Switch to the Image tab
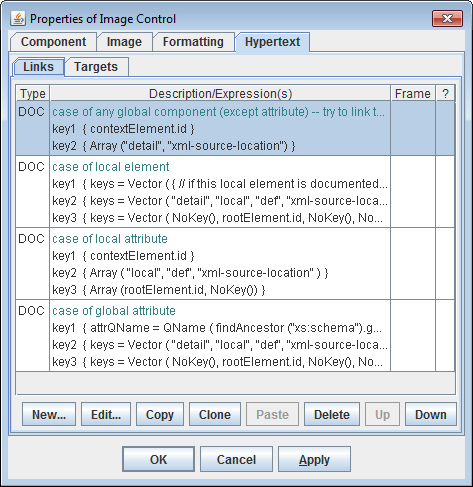473x487 pixels. pyautogui.click(x=124, y=42)
